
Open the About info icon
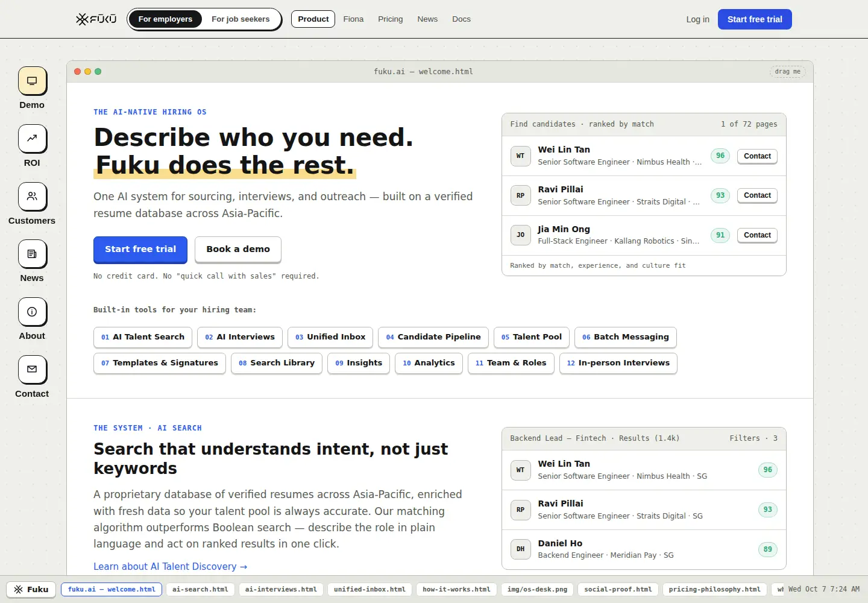pos(32,312)
